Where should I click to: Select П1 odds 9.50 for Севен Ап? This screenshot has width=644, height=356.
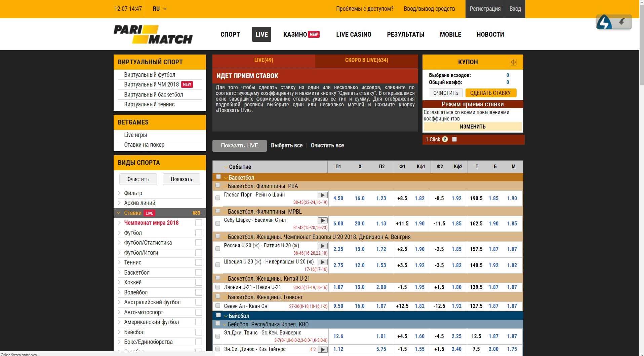pyautogui.click(x=338, y=306)
